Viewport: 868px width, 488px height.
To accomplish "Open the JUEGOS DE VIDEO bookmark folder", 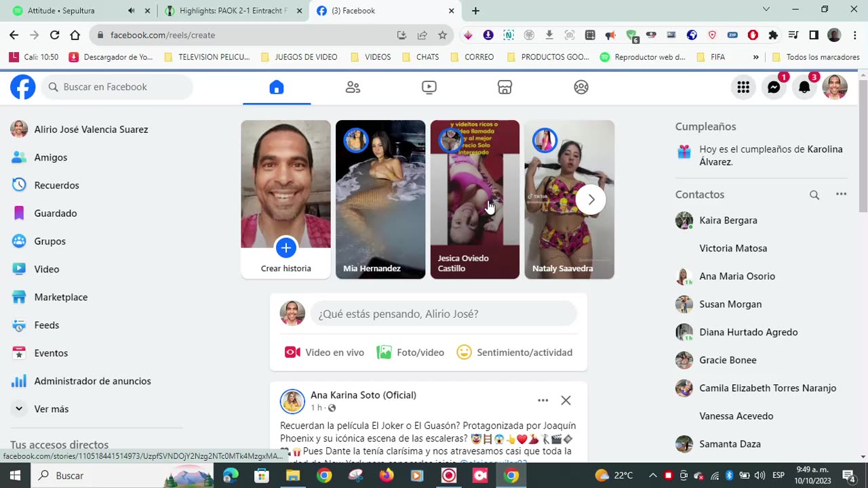I will click(x=299, y=57).
